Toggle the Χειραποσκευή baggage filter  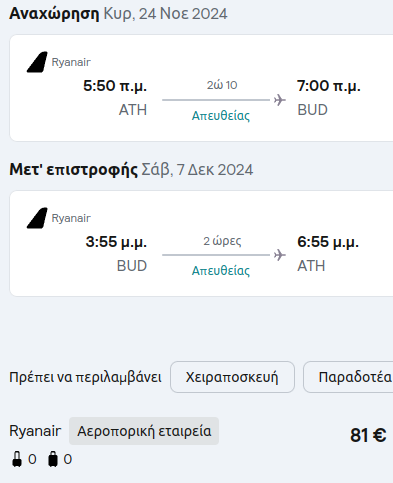(232, 377)
